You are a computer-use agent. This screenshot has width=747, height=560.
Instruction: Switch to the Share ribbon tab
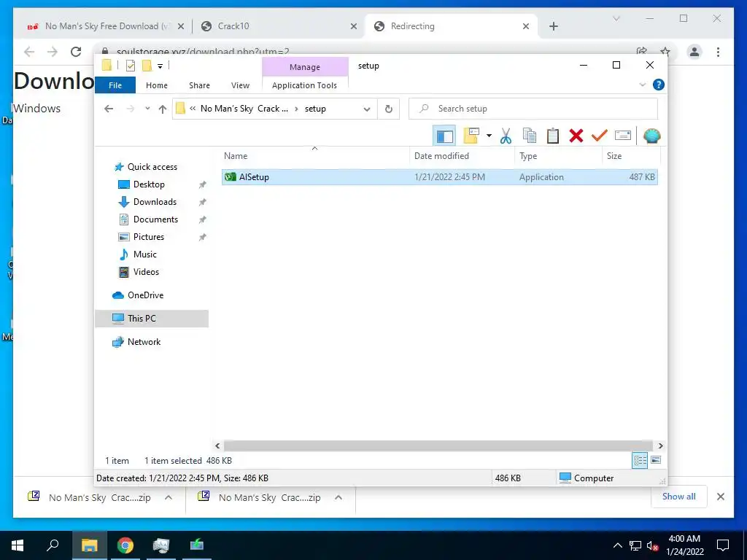click(x=199, y=85)
